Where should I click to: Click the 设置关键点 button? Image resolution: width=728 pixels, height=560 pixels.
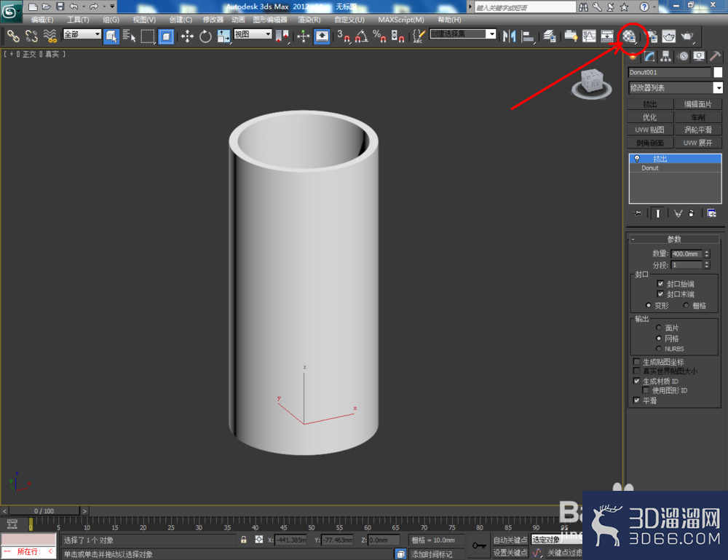click(510, 553)
